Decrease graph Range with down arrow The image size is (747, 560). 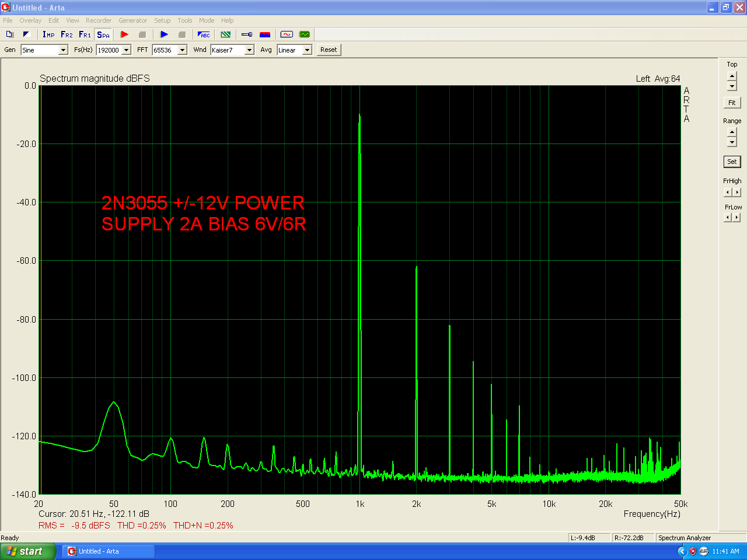[x=732, y=142]
